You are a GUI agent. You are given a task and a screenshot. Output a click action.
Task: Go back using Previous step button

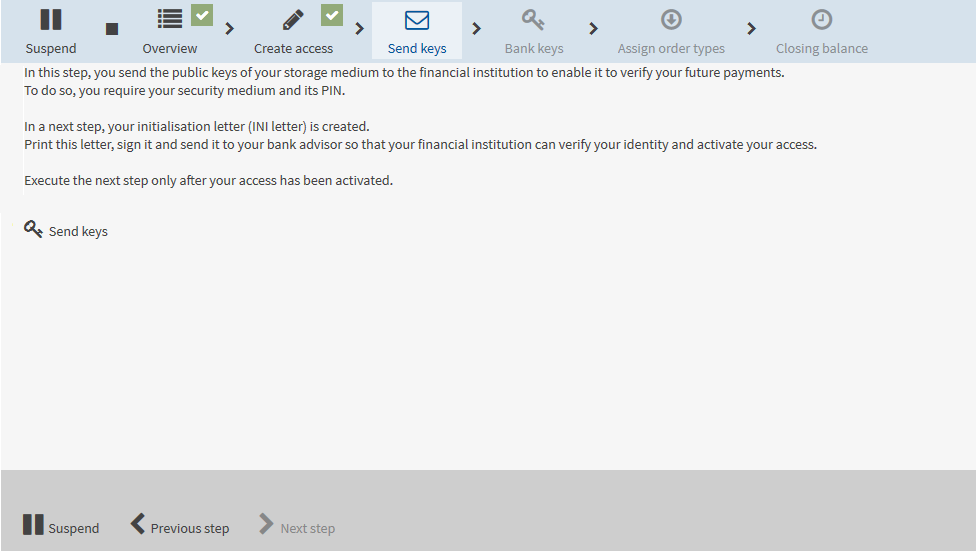(x=180, y=525)
